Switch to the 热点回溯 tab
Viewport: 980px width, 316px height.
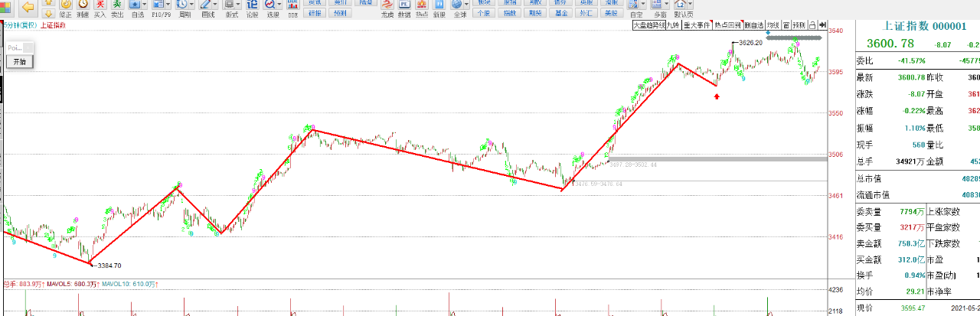(729, 25)
